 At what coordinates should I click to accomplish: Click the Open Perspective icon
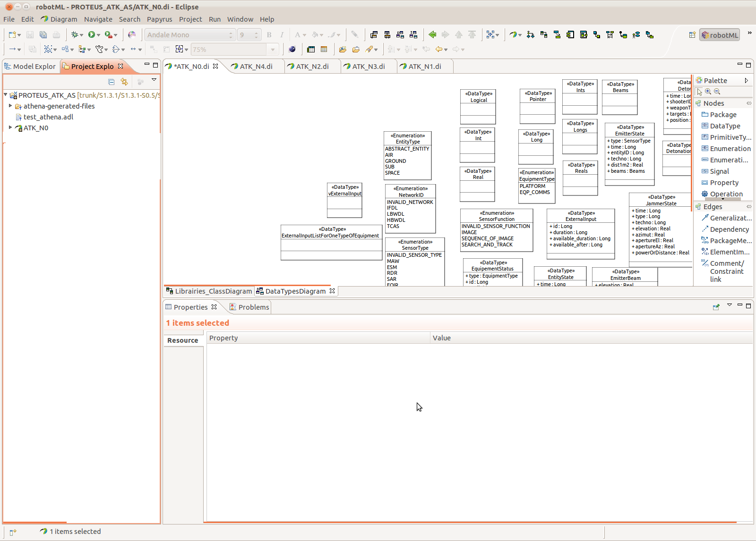coord(692,35)
